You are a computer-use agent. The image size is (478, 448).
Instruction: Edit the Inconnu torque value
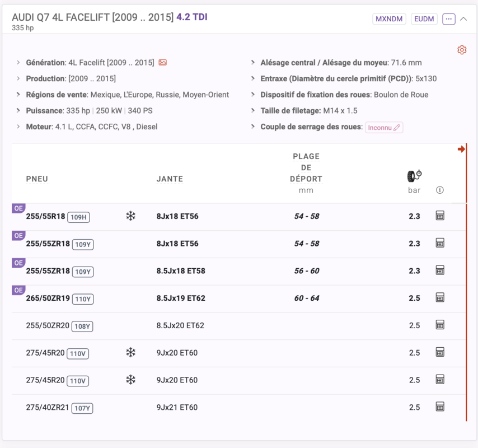pos(384,128)
